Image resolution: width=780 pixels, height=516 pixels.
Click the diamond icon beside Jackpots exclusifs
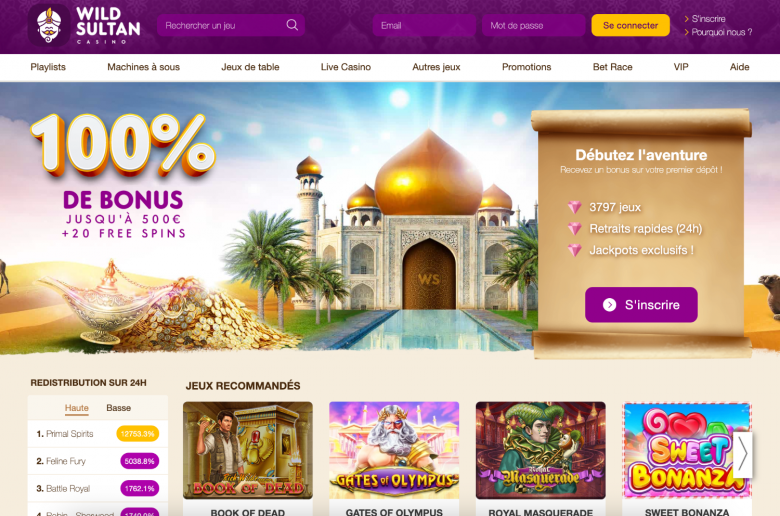click(575, 250)
